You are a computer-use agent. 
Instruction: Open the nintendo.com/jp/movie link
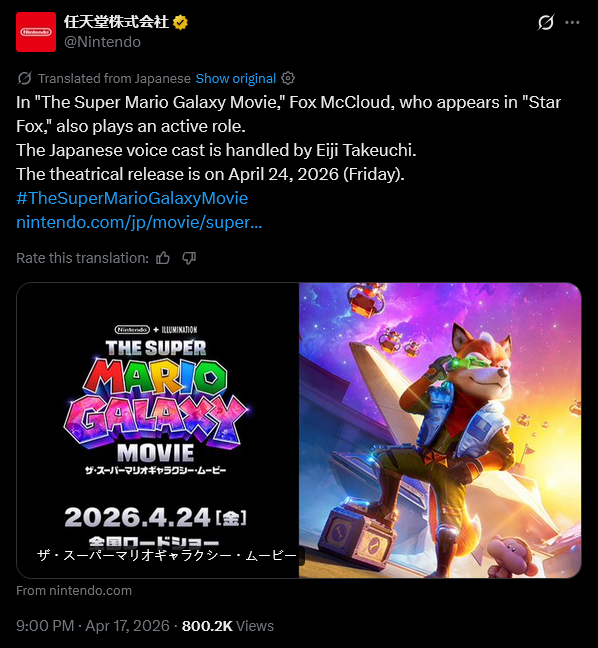(x=139, y=222)
